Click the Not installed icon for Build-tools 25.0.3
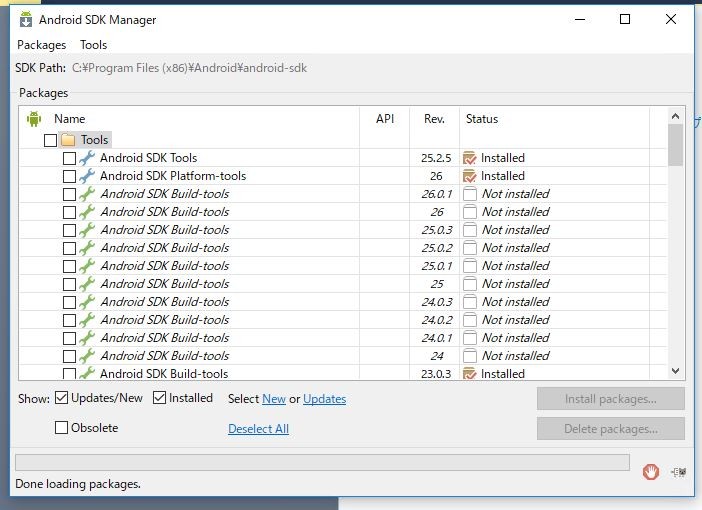This screenshot has height=510, width=702. coord(470,230)
